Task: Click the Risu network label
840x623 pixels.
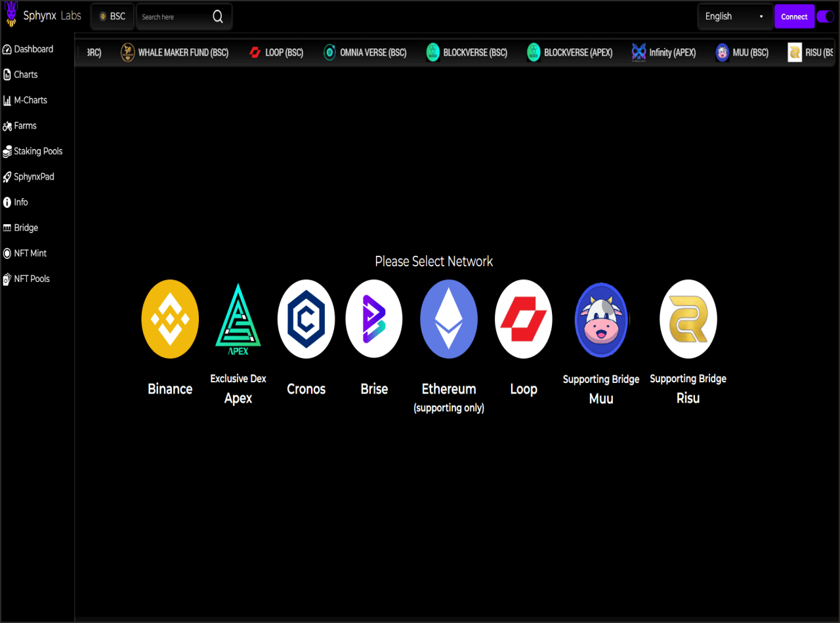Action: pos(688,398)
